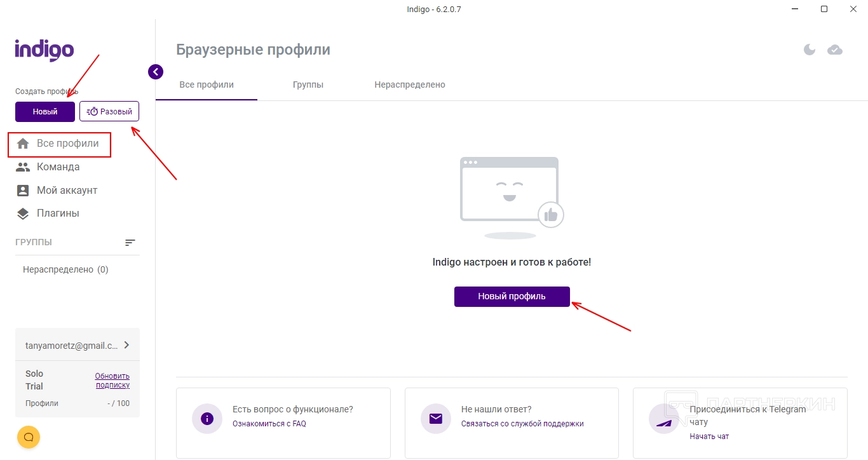Open Команда in the sidebar
This screenshot has height=460, width=868.
coord(58,167)
